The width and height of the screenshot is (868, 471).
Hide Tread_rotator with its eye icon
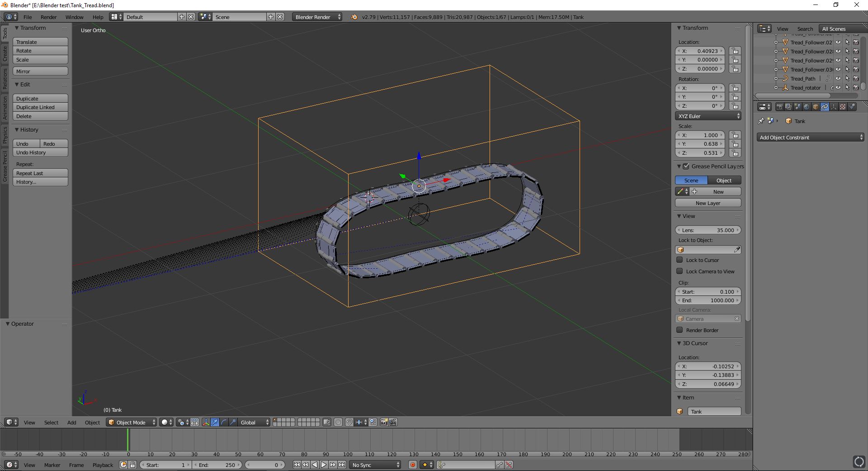[x=838, y=87]
